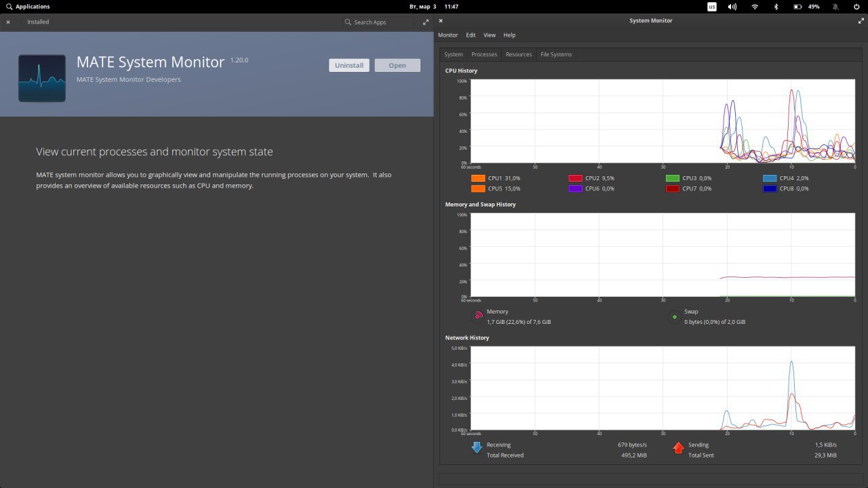Change CPU2 graph color swatch
This screenshot has height=488, width=868.
point(575,178)
